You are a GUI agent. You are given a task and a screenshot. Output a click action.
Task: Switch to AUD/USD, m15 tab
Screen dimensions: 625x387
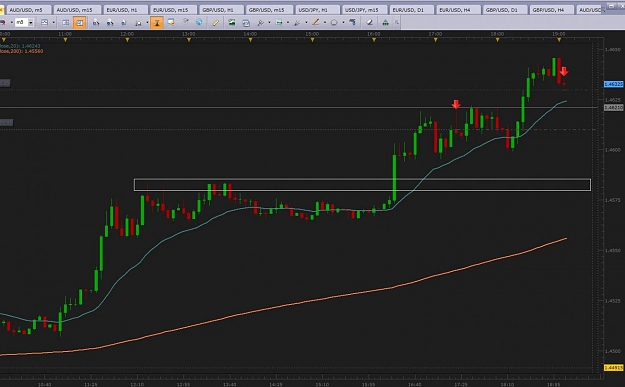[76, 10]
